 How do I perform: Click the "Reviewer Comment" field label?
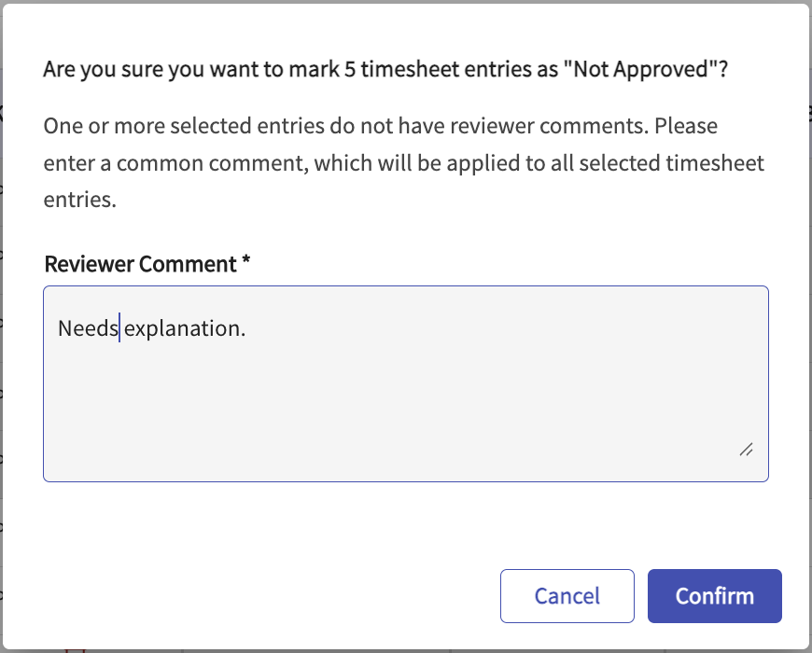pyautogui.click(x=140, y=264)
